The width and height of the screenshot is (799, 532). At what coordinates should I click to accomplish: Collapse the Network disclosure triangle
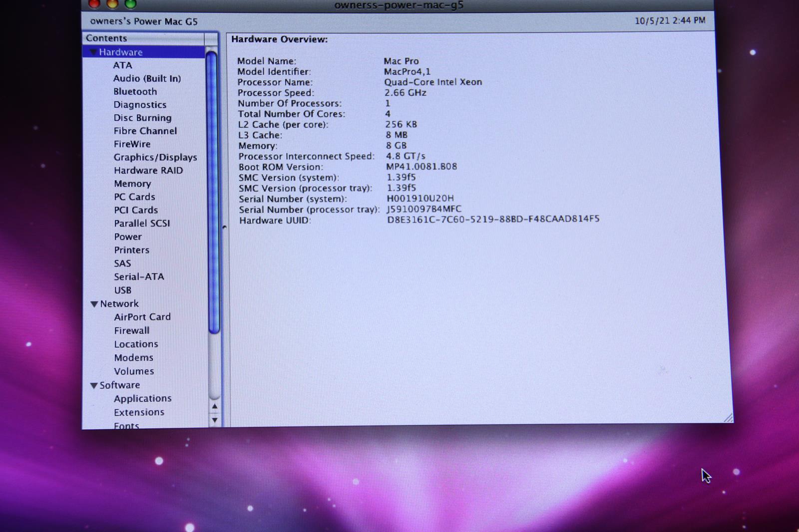pos(94,304)
